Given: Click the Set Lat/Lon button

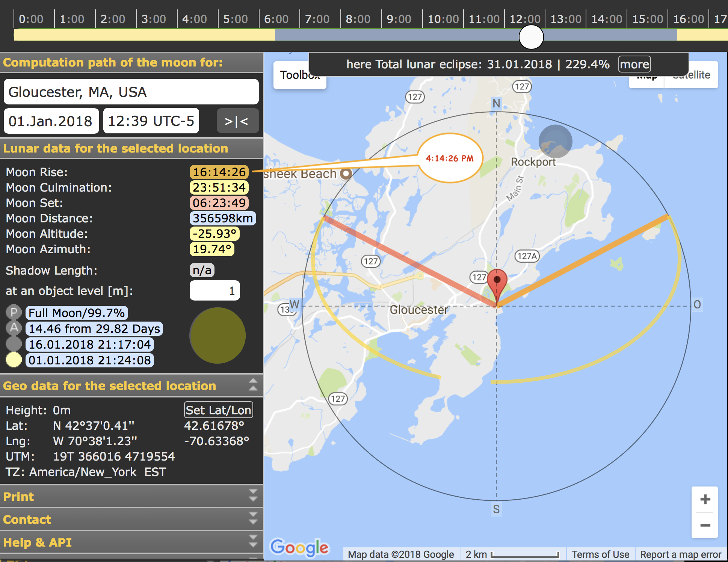Looking at the screenshot, I should [x=218, y=410].
